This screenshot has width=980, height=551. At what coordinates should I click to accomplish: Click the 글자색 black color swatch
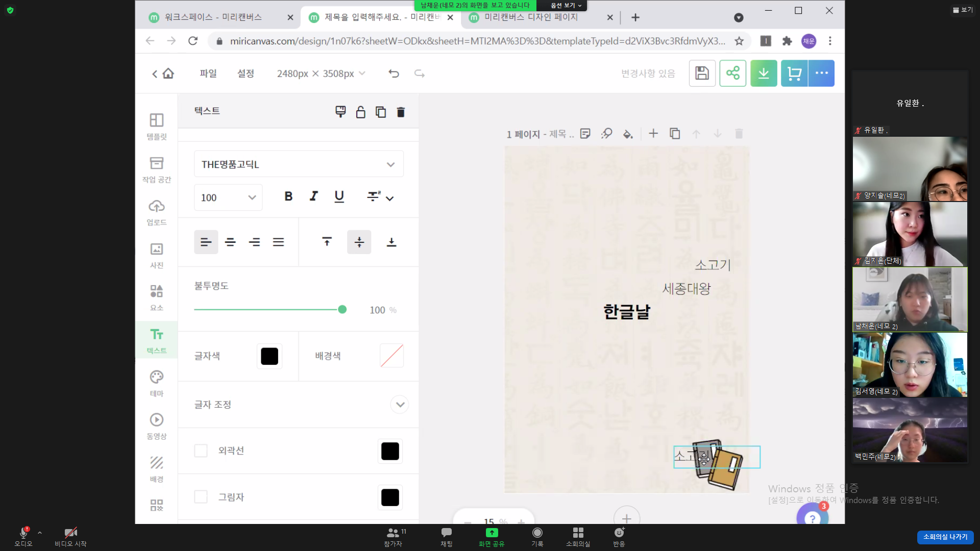pos(269,356)
